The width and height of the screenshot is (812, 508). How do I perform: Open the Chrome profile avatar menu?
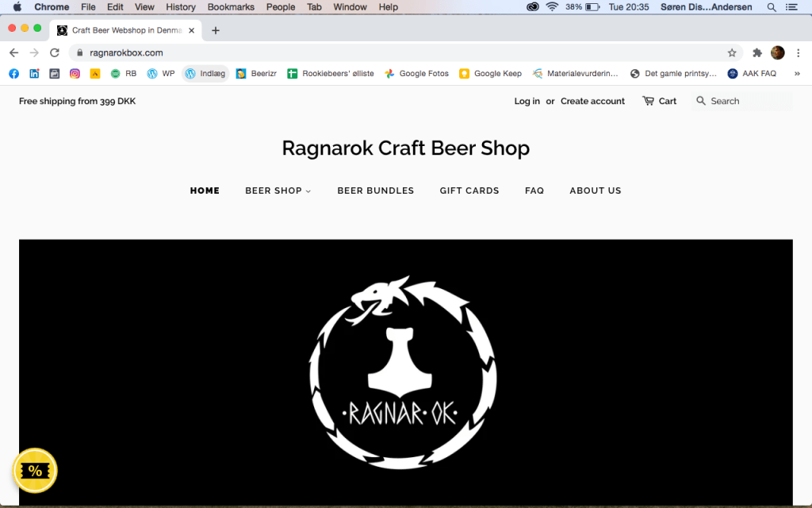coord(777,52)
